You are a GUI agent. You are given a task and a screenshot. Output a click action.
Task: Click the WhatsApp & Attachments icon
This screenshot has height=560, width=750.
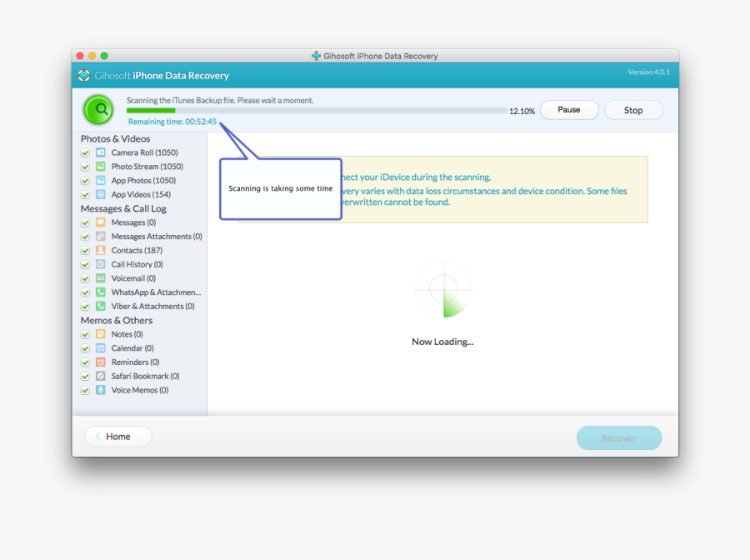pos(102,292)
